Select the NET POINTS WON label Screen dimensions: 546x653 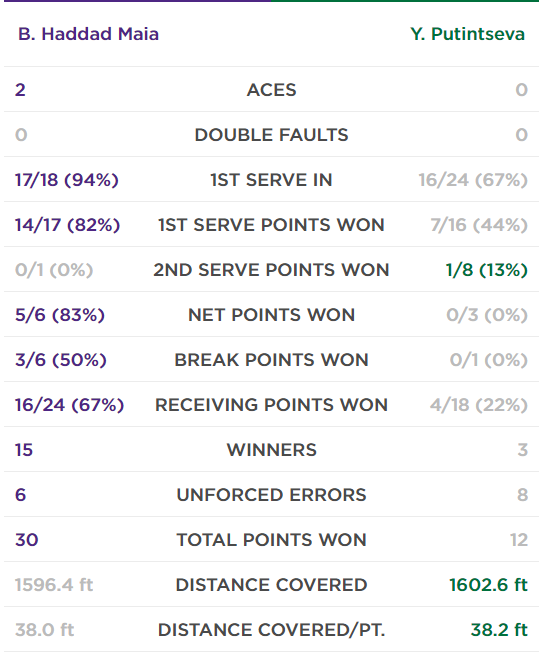pos(272,314)
